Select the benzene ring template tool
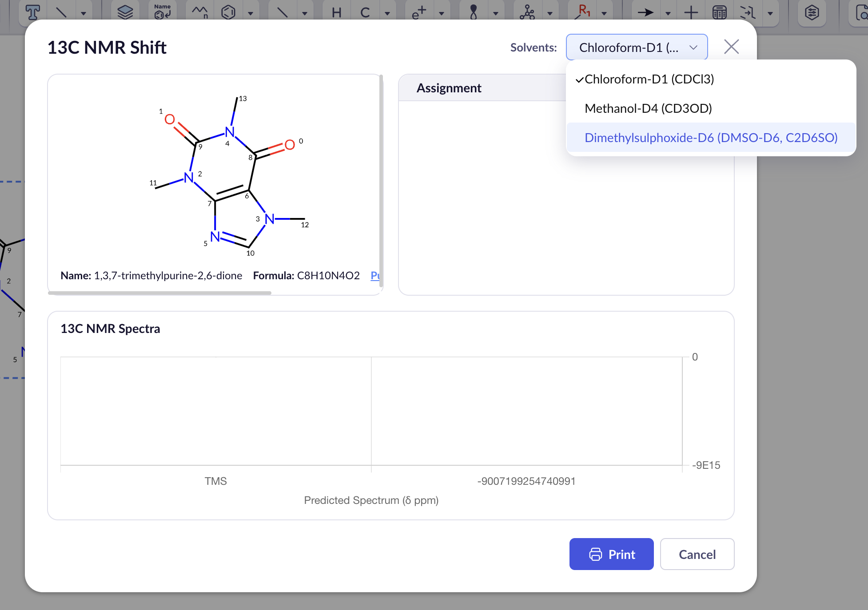 click(x=228, y=12)
